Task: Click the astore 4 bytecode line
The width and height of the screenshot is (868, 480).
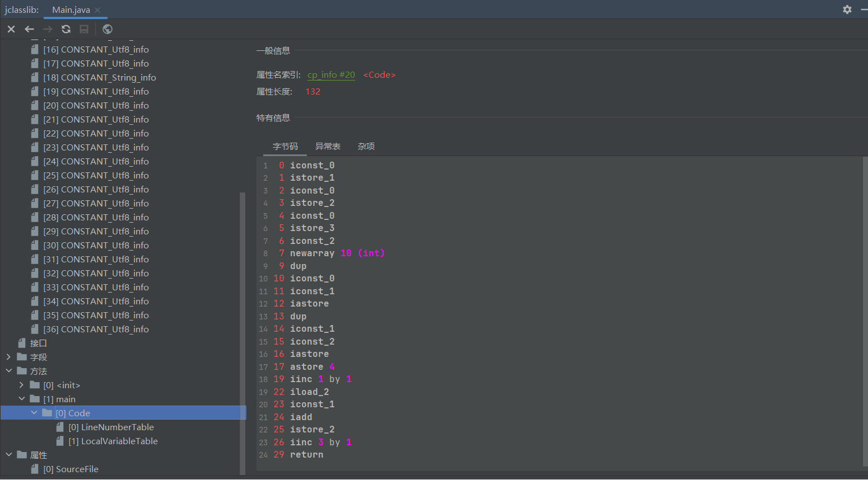Action: pos(312,367)
